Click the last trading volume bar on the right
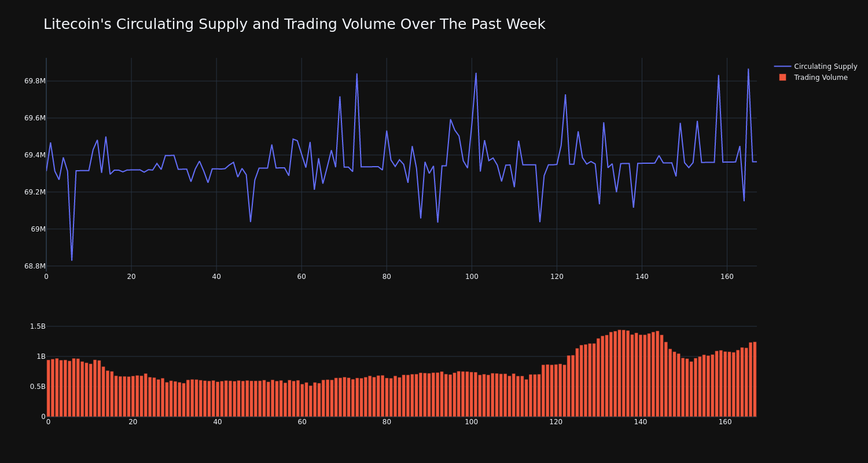Image resolution: width=868 pixels, height=463 pixels. point(755,379)
